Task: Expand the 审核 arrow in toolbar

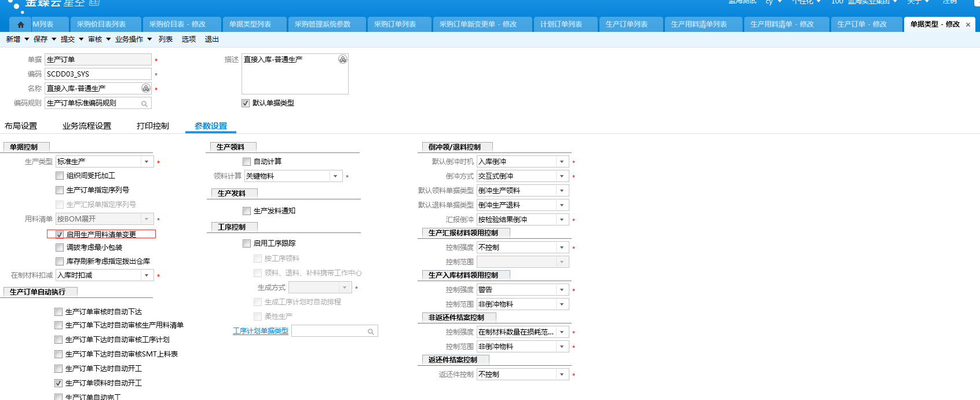Action: [x=108, y=39]
